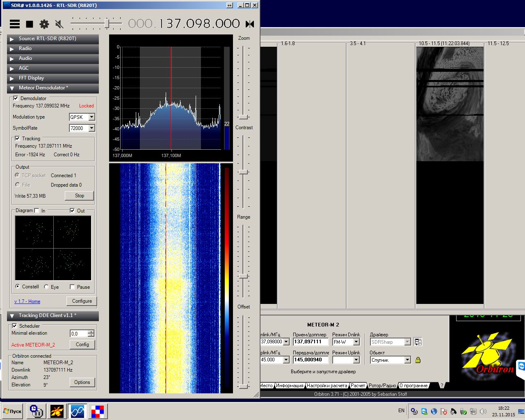Click the scheduler Config button

click(82, 345)
